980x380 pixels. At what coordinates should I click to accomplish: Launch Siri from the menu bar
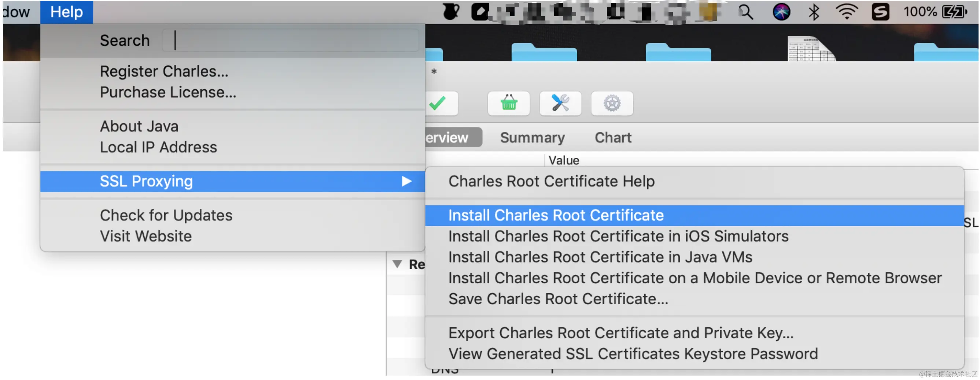[781, 12]
